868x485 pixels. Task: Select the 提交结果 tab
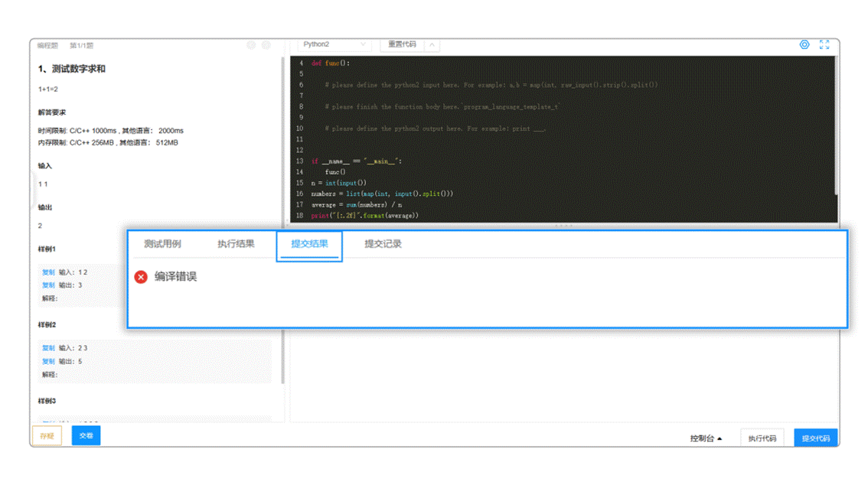[309, 244]
